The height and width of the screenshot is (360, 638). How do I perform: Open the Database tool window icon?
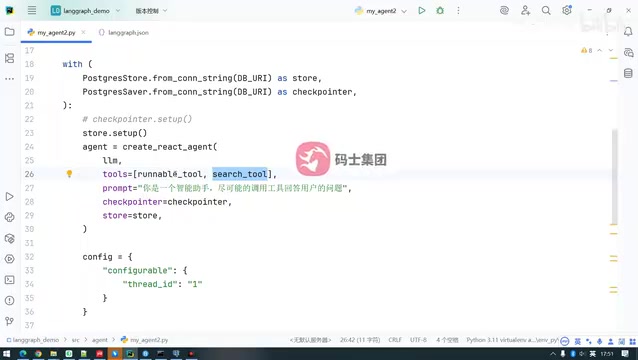point(628,73)
